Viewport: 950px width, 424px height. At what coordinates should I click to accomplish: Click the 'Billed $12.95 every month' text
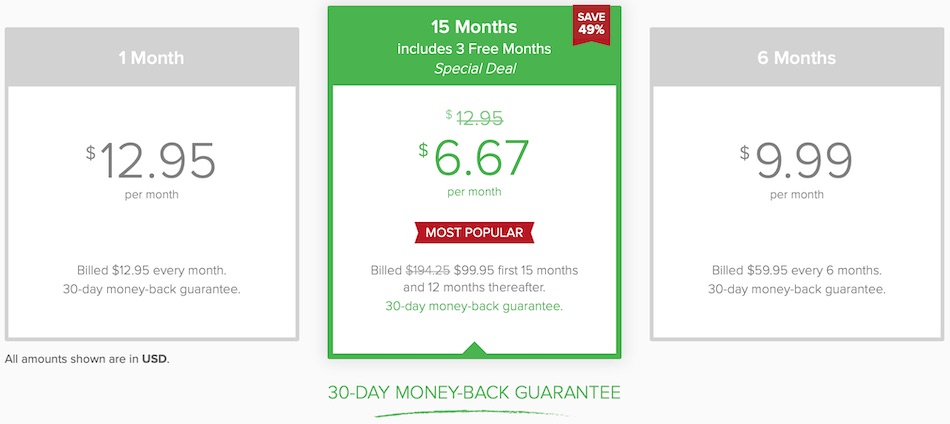(152, 270)
